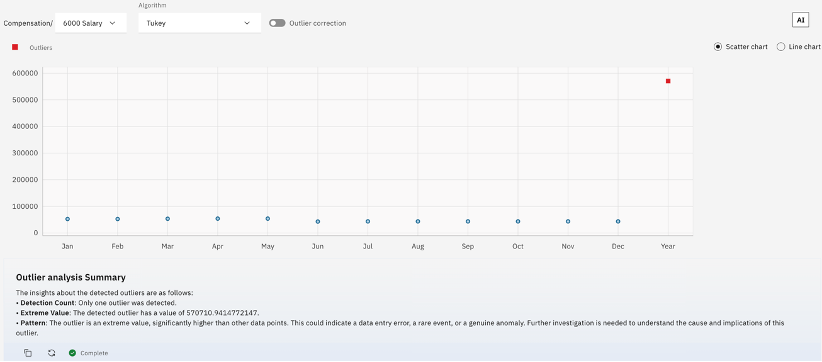Click the Mar data point
This screenshot has width=822, height=362.
pyautogui.click(x=167, y=218)
